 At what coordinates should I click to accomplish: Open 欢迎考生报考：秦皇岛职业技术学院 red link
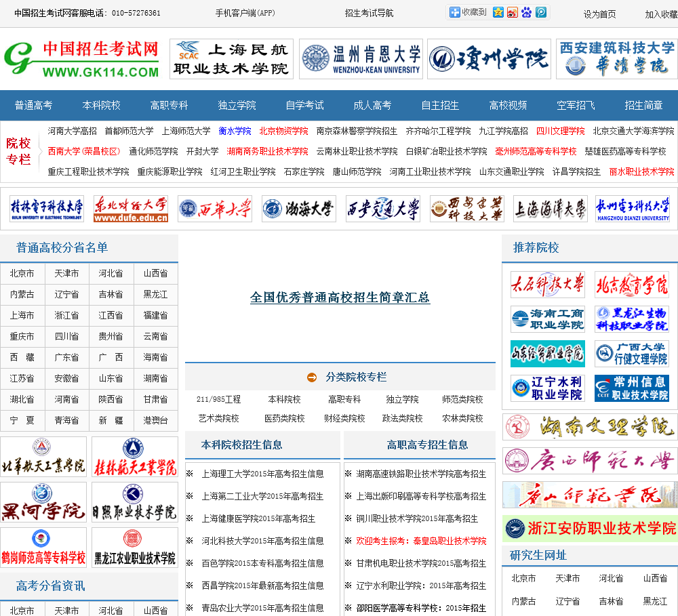point(421,541)
